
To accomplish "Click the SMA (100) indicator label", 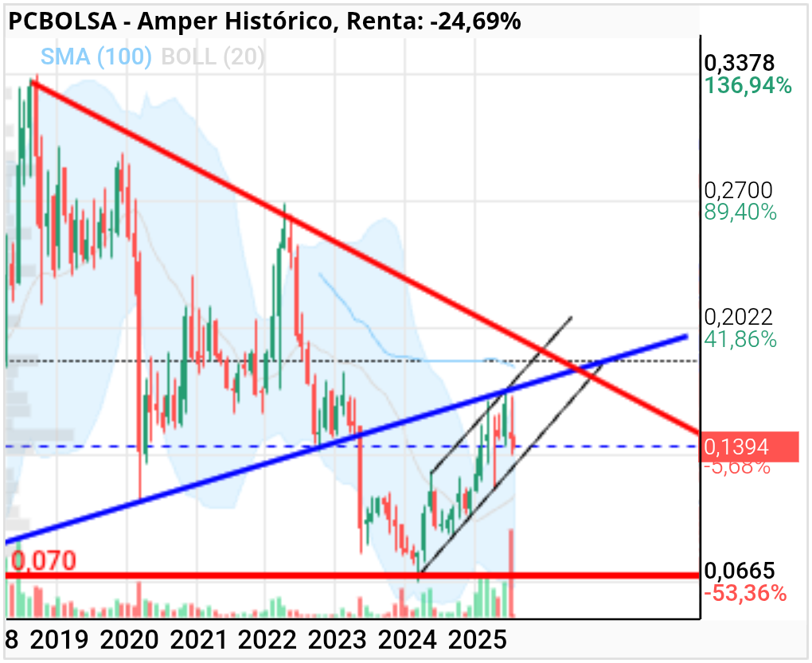I will pyautogui.click(x=96, y=57).
